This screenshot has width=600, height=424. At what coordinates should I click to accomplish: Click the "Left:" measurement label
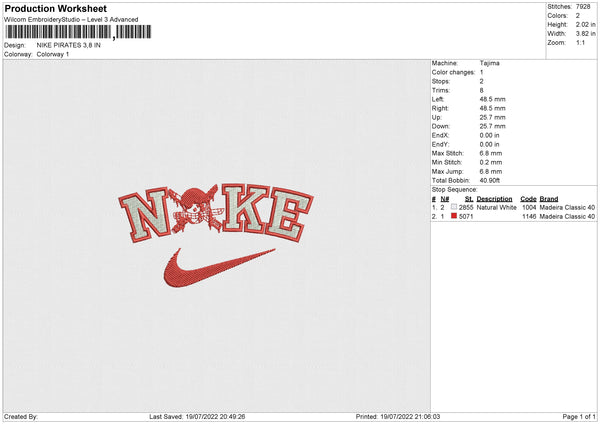point(438,99)
